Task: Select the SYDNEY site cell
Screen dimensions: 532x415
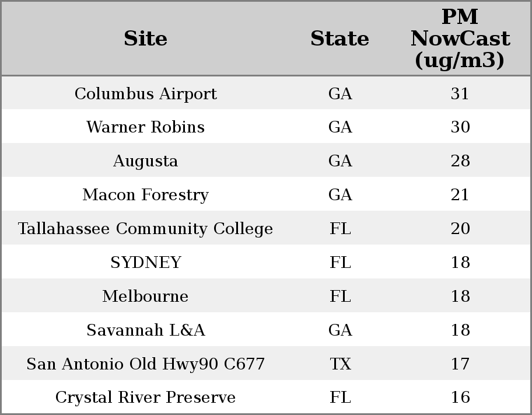Action: pos(145,263)
